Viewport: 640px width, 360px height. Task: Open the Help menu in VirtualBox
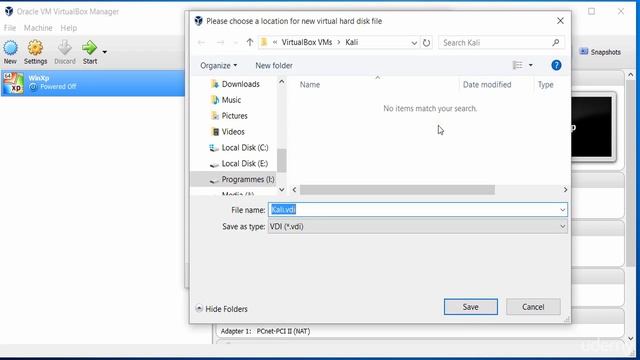[x=69, y=28]
